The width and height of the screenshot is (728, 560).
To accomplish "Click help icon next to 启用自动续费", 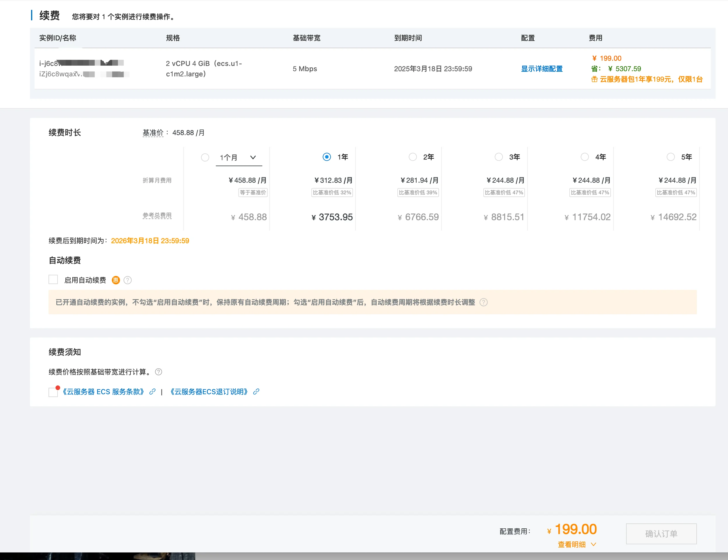I will (x=127, y=280).
